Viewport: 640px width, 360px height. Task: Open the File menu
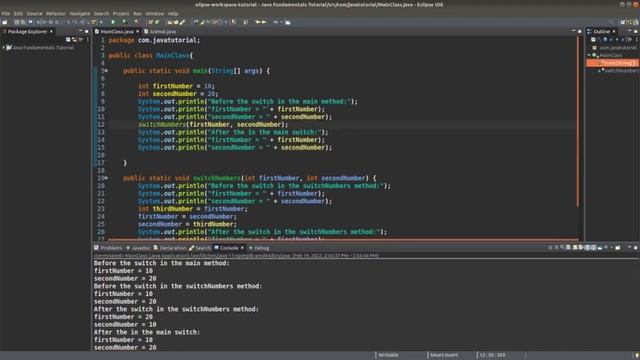[6, 13]
